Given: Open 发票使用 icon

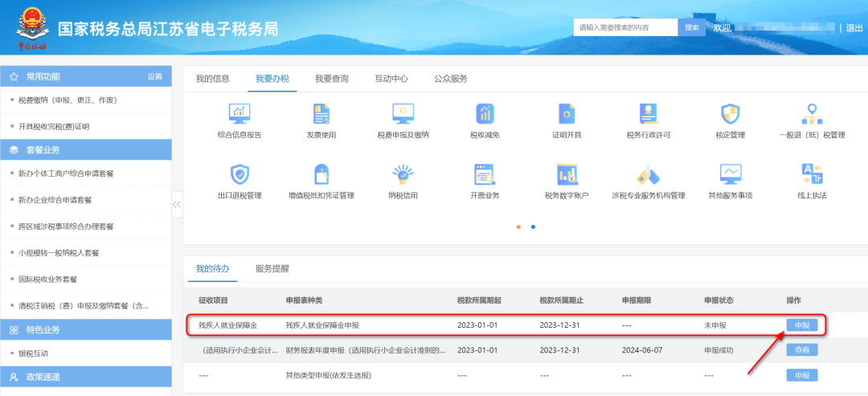Looking at the screenshot, I should [x=321, y=113].
